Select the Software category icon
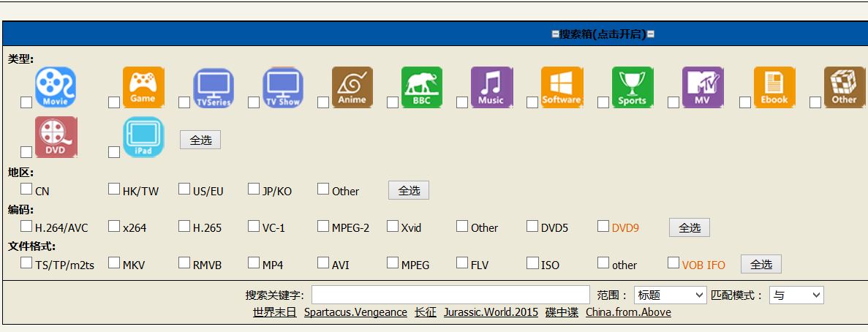868x332 pixels. tap(562, 87)
